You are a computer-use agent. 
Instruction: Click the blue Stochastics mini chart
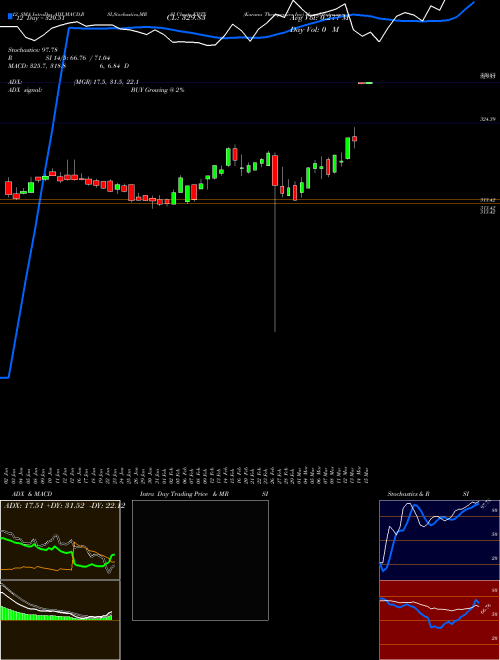439,540
